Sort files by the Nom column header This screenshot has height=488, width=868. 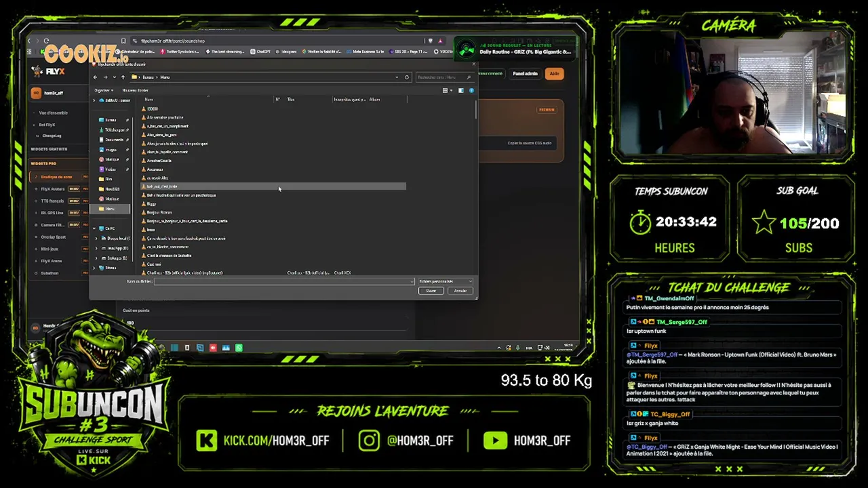tap(149, 100)
